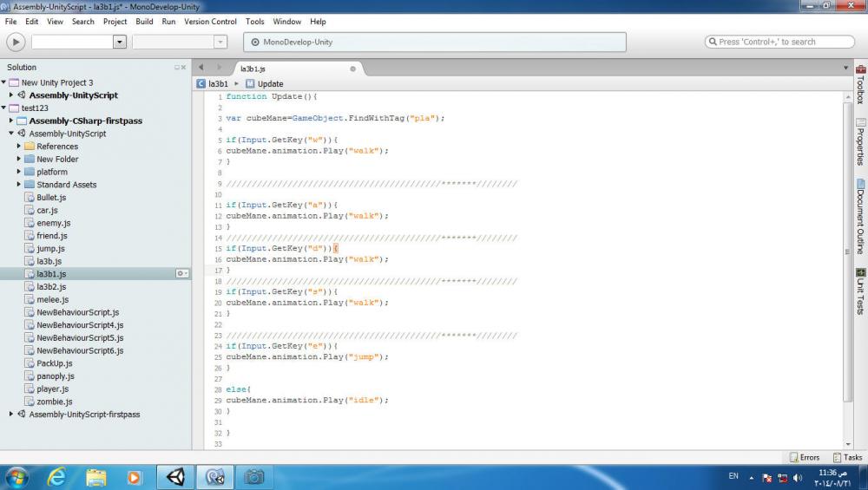Screen dimensions: 868x490
Task: Expand the References folder
Action: [x=19, y=146]
